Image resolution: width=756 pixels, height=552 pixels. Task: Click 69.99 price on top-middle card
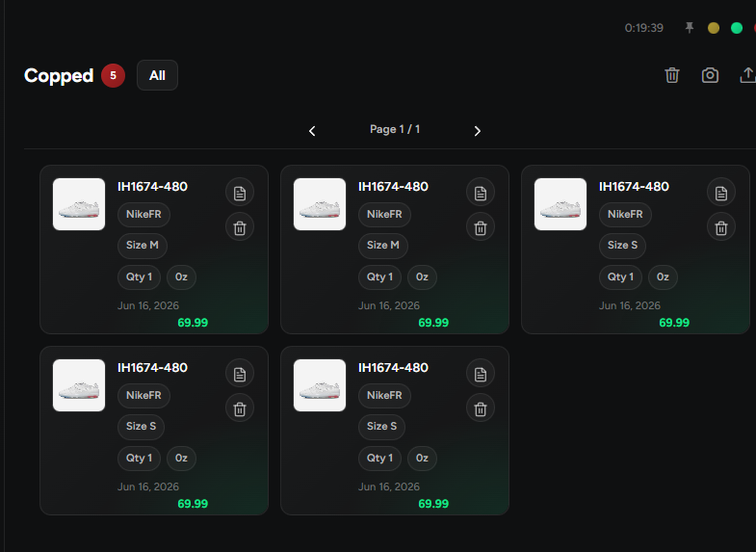coord(433,323)
